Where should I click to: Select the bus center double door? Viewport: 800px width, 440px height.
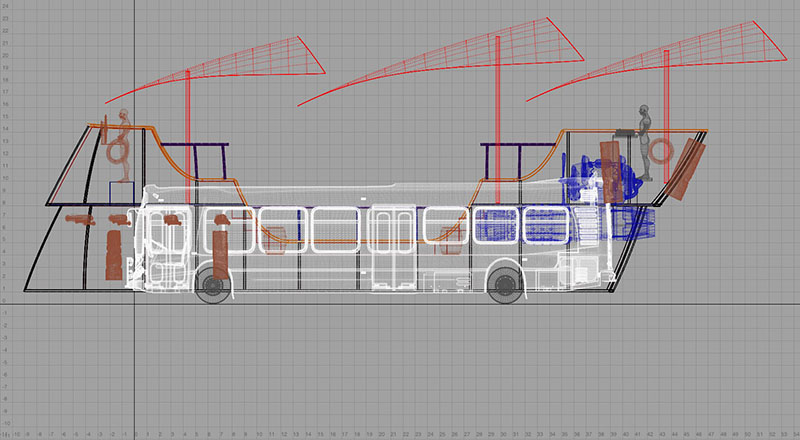pyautogui.click(x=393, y=248)
